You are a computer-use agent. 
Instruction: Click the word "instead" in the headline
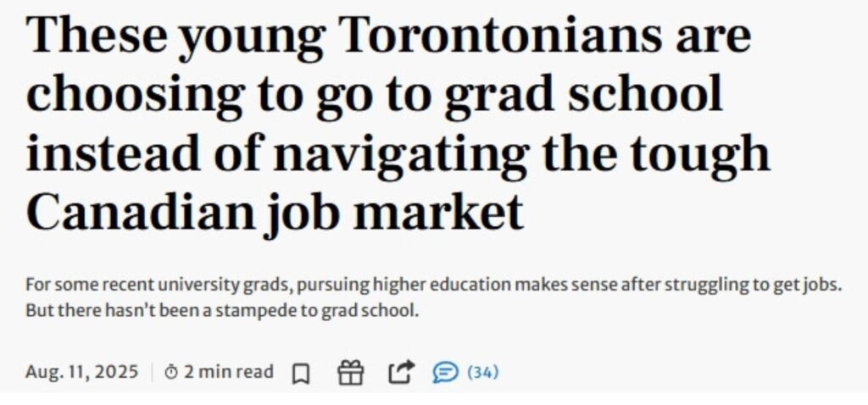(x=113, y=153)
